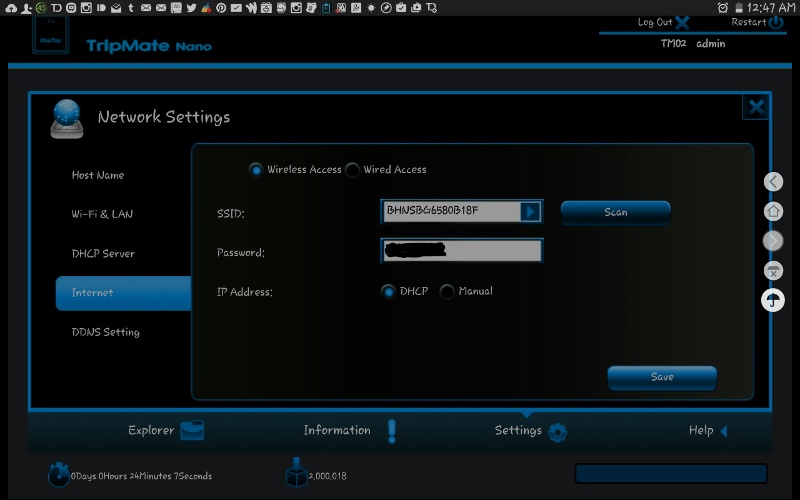Open the Host Name section

tap(98, 175)
